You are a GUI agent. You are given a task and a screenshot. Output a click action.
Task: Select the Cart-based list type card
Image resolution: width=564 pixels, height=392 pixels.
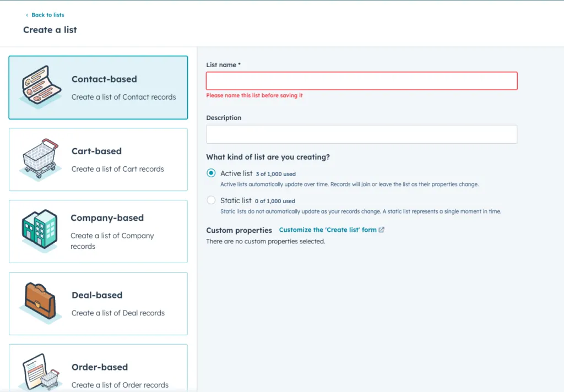coord(98,159)
